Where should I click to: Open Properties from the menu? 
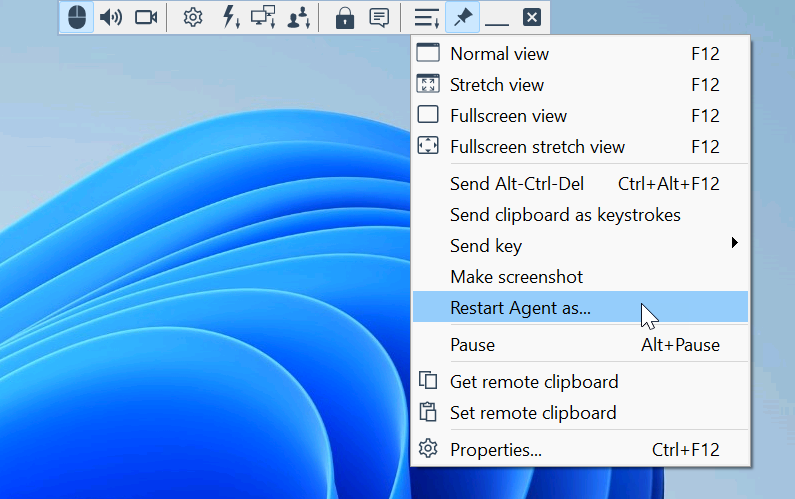[496, 450]
